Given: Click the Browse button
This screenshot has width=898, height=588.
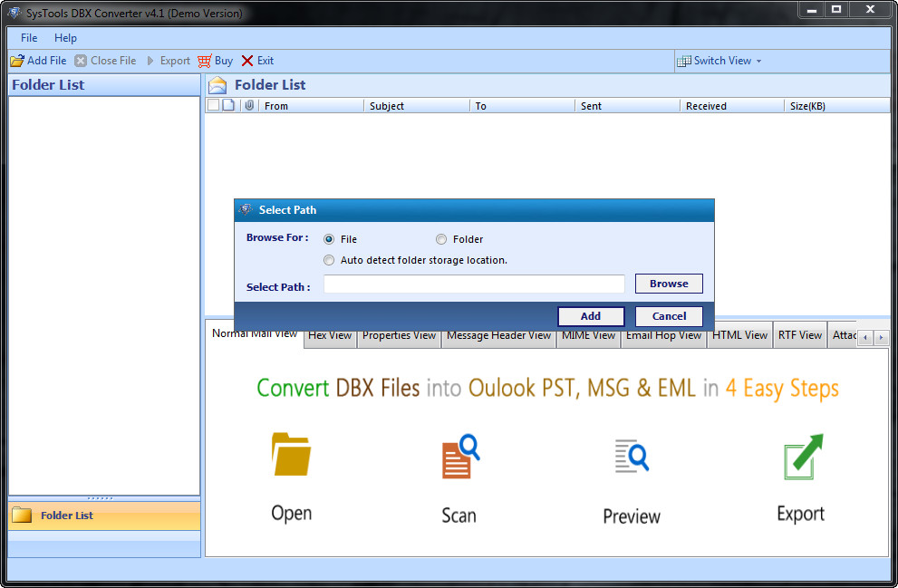Looking at the screenshot, I should [x=669, y=284].
